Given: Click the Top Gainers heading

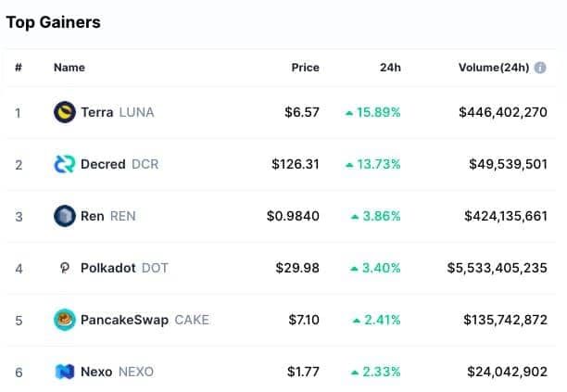Looking at the screenshot, I should click(54, 22).
